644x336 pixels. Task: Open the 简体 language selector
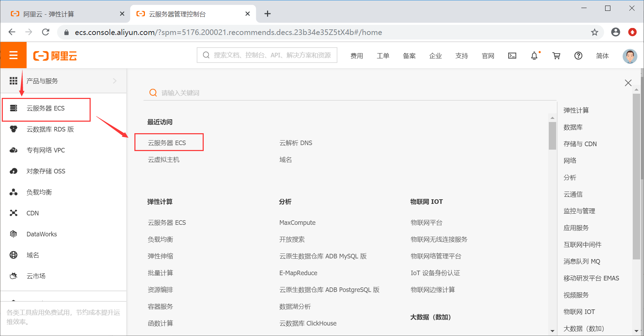(602, 56)
